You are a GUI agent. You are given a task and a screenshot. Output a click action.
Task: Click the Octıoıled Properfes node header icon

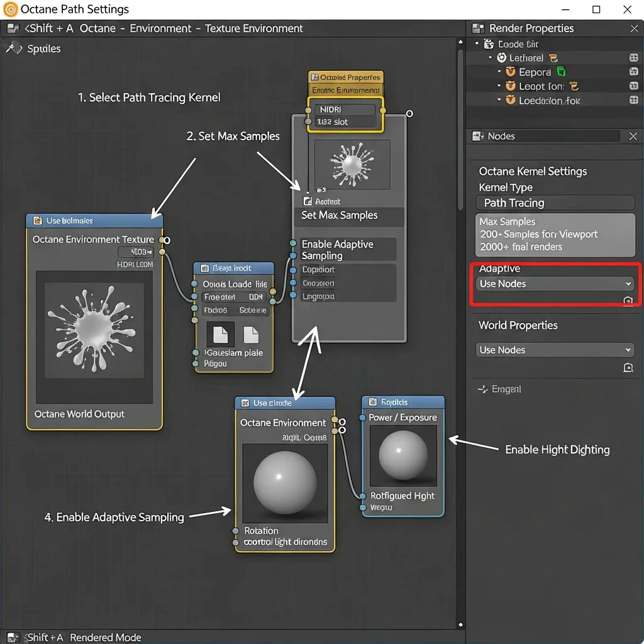pyautogui.click(x=314, y=77)
